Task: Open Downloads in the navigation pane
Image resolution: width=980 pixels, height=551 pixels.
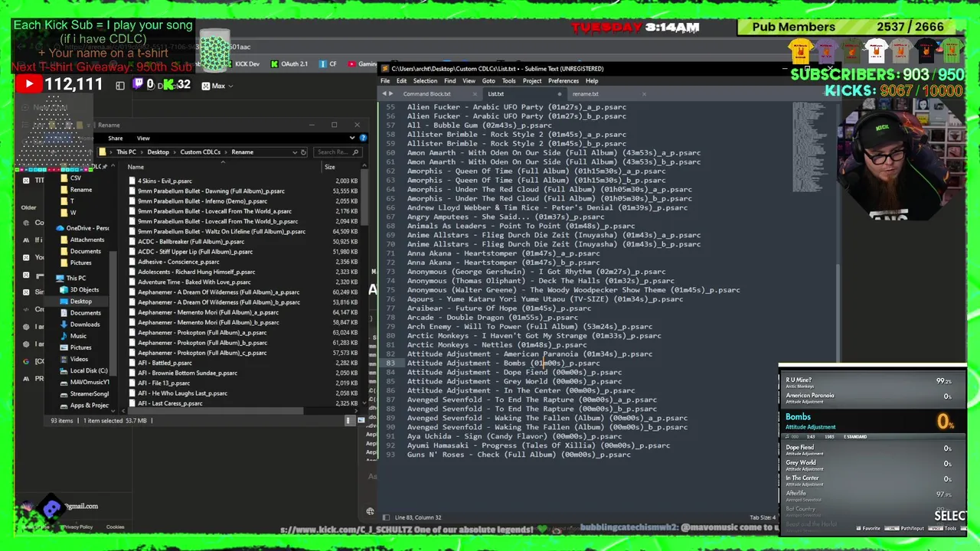Action: [x=85, y=324]
